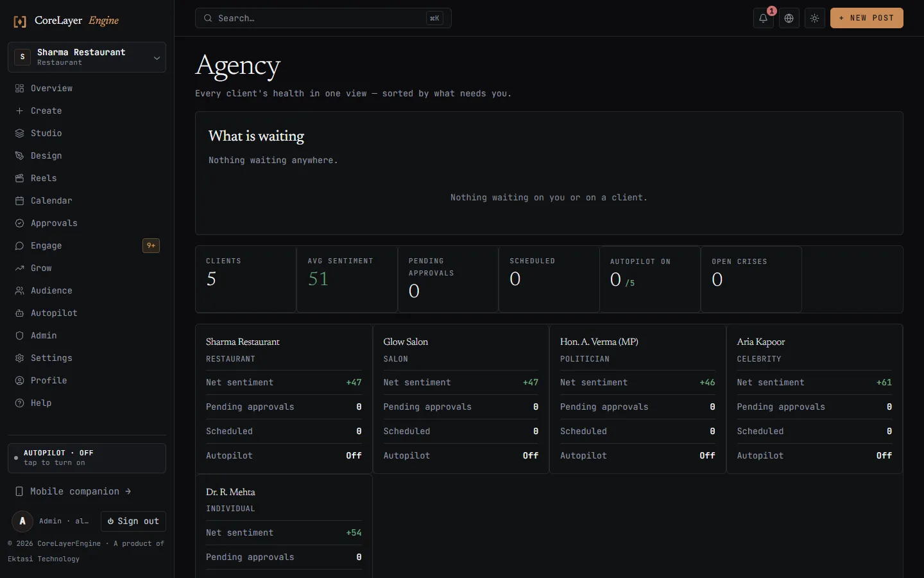Click the 'What is waiting' heading
924x578 pixels.
tap(256, 136)
